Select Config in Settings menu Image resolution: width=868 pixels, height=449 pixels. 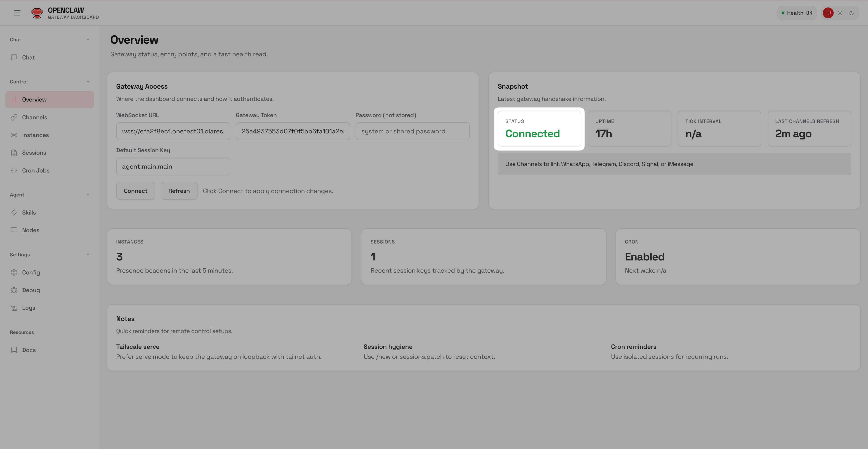coord(31,272)
